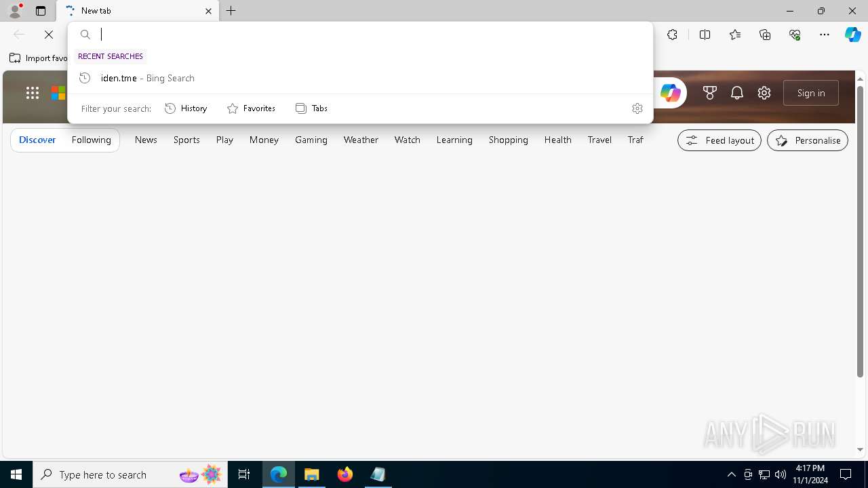Image resolution: width=868 pixels, height=488 pixels.
Task: Open Task View on taskbar
Action: click(244, 474)
